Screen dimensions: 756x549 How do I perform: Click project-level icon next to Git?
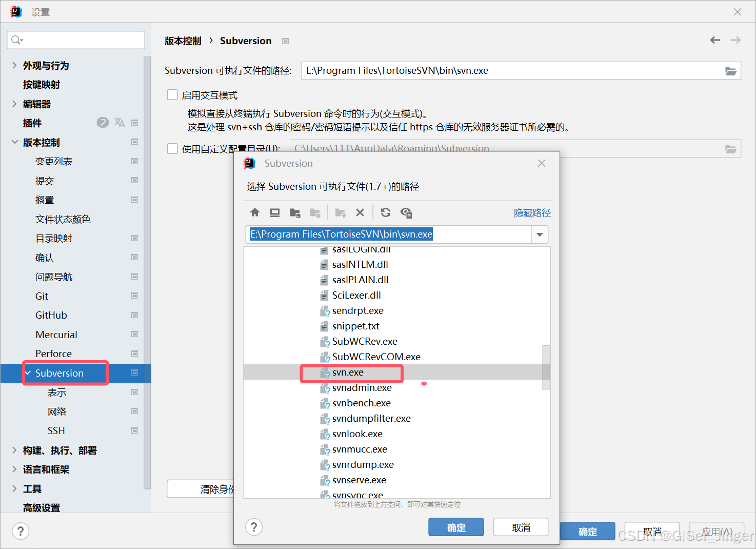134,296
